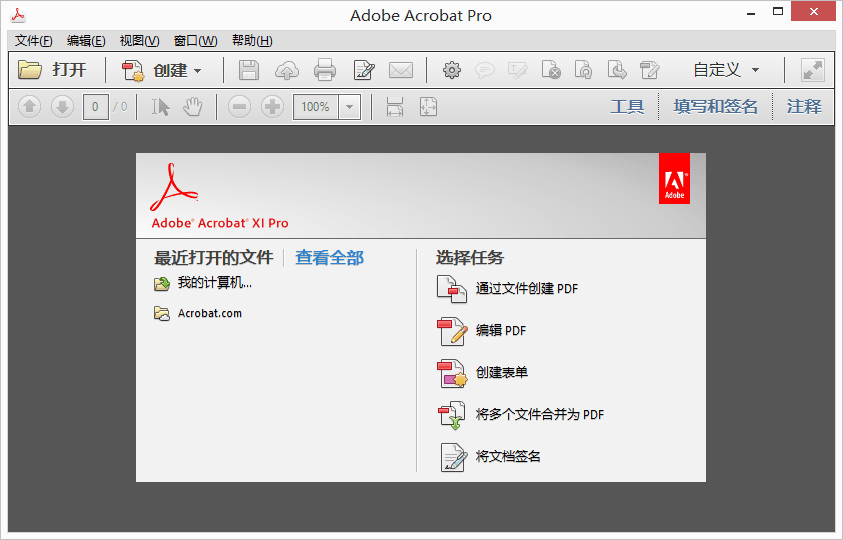This screenshot has width=843, height=540.
Task: Go to next page down arrow
Action: click(62, 106)
